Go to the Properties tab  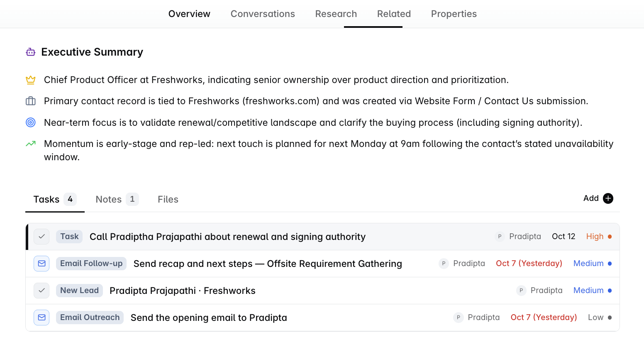click(454, 14)
